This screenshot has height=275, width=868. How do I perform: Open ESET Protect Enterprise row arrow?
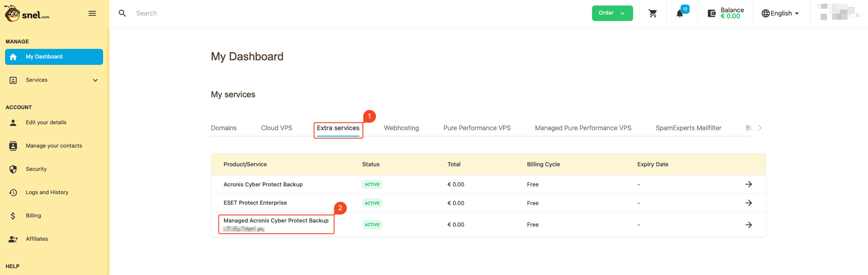[x=748, y=203]
